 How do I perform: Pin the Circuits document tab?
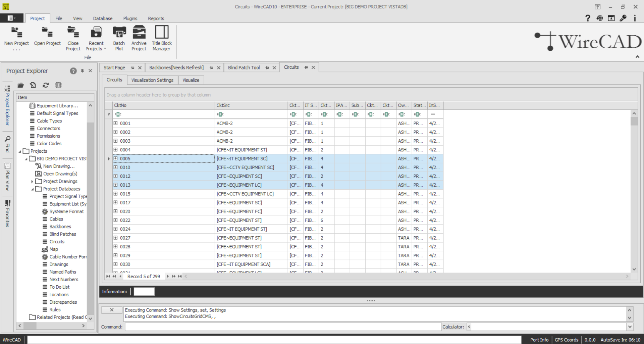(306, 67)
